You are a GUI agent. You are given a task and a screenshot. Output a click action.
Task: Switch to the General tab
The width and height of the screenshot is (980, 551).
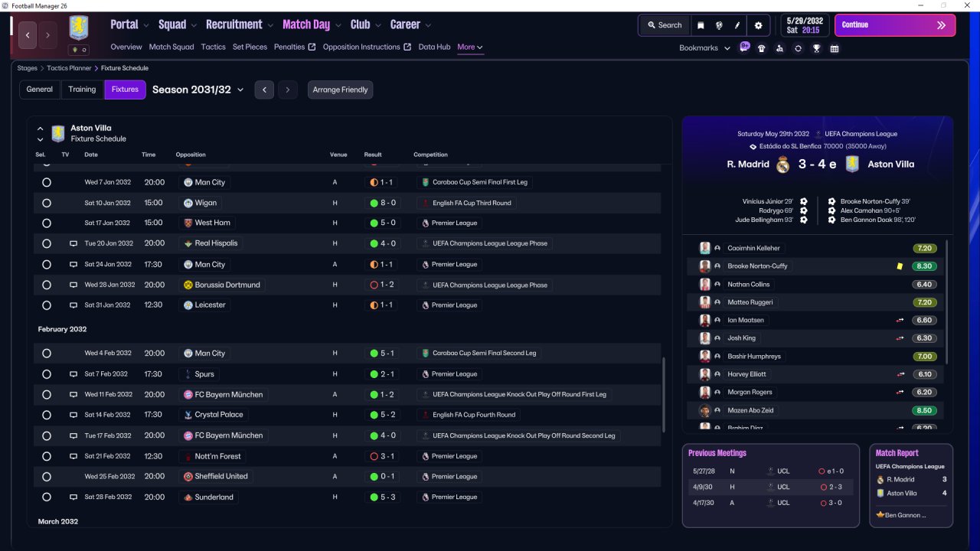coord(40,90)
